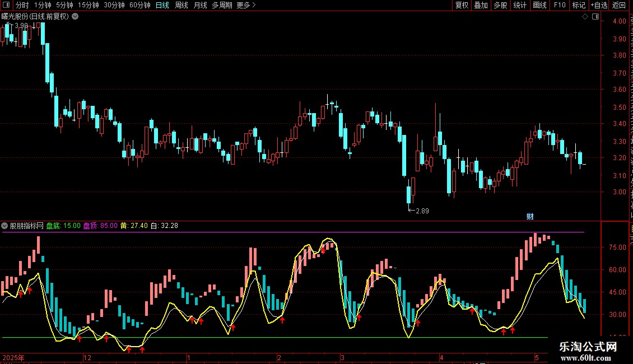633x364 pixels.
Task: Click the 4.00 price axis label
Action: pos(619,21)
